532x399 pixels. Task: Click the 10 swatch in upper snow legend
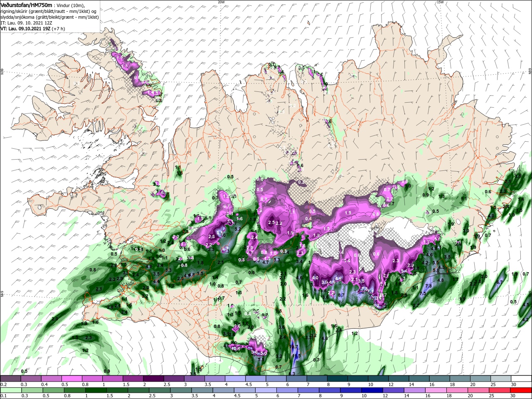377,379
